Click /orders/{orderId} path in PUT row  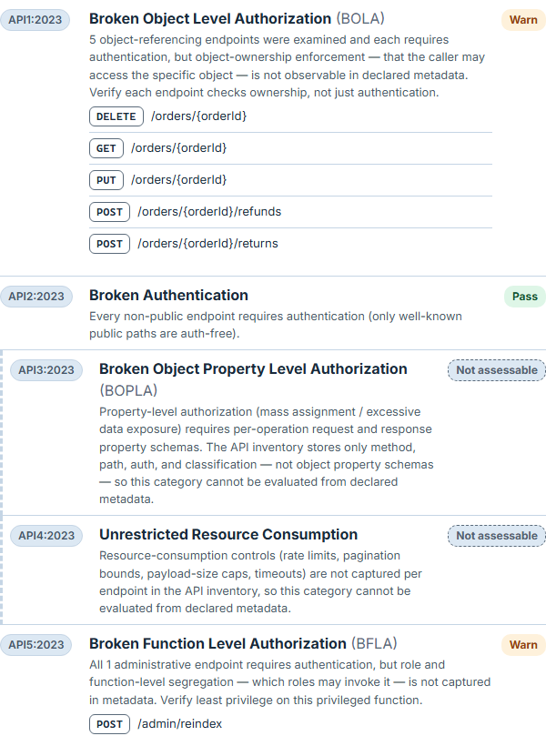coord(179,180)
